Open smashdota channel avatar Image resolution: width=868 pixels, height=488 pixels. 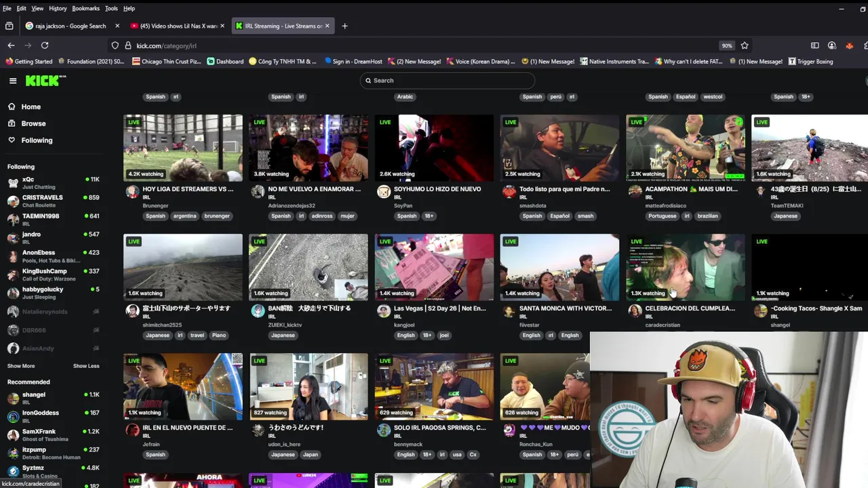click(x=509, y=192)
